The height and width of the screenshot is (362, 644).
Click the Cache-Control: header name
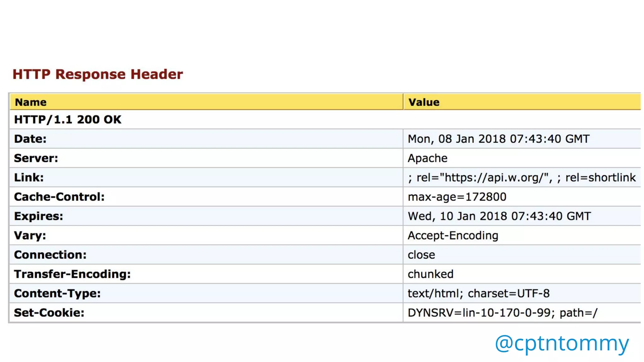(59, 197)
